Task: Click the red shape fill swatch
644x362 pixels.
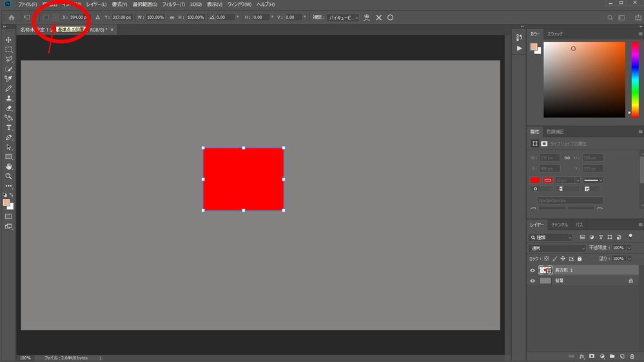Action: pyautogui.click(x=535, y=181)
